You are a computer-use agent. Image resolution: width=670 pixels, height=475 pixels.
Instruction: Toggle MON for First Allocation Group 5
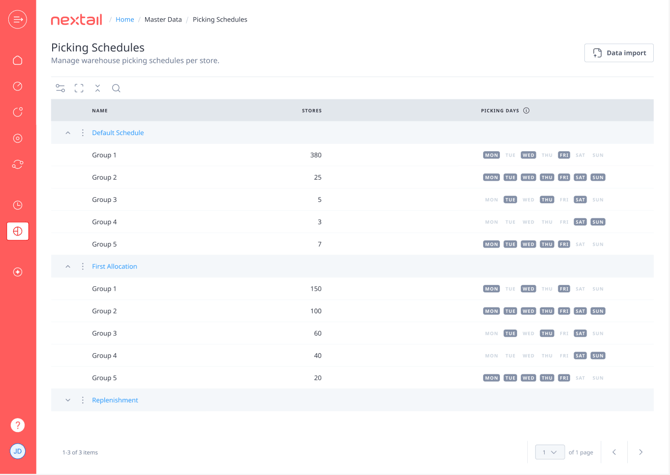tap(491, 378)
